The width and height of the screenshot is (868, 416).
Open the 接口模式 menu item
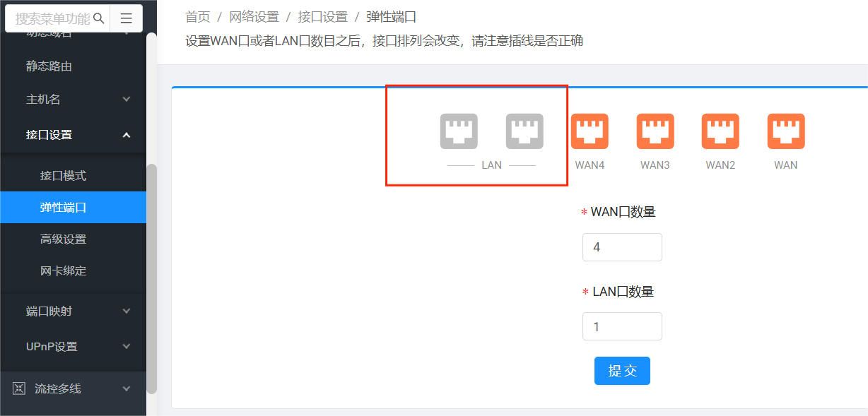pyautogui.click(x=63, y=175)
